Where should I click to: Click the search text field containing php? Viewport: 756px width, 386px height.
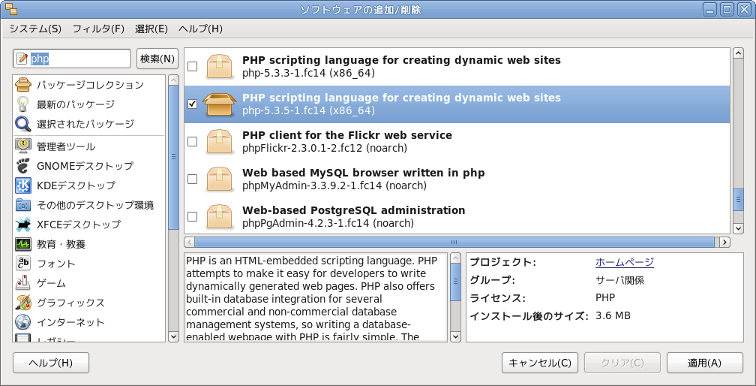click(x=72, y=59)
